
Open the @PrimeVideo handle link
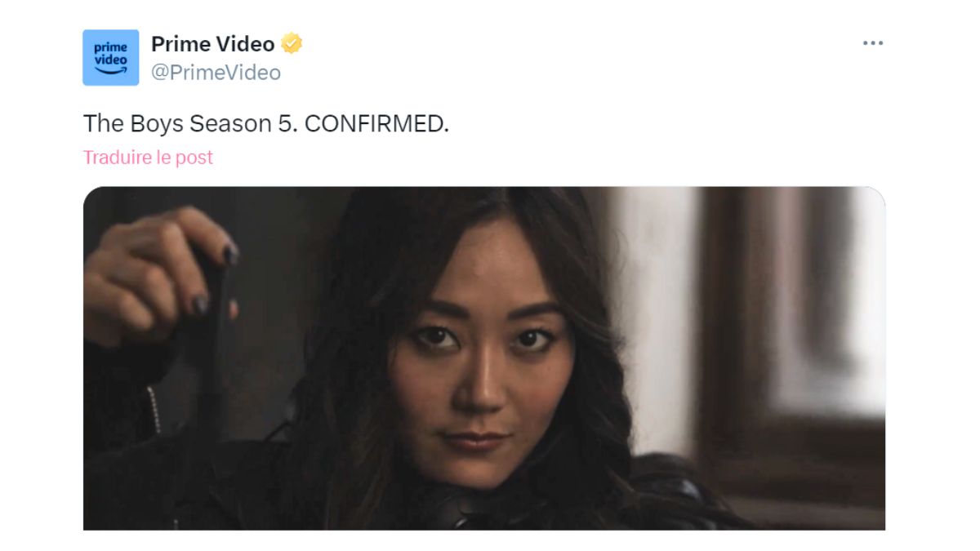point(216,73)
